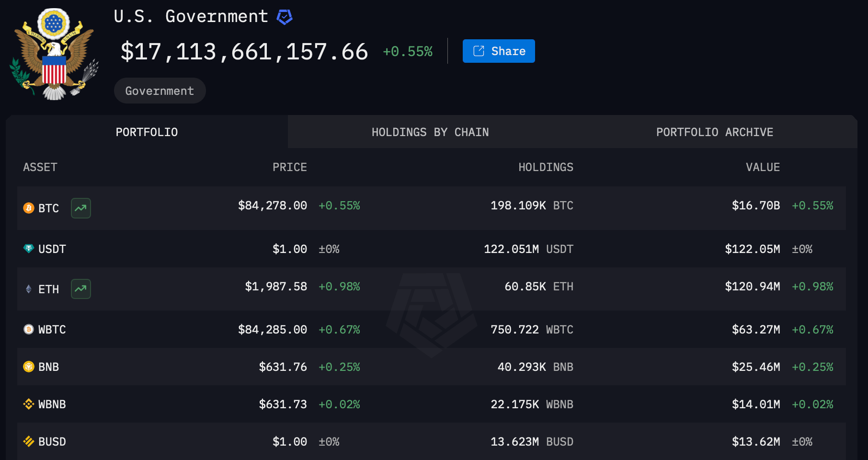Click the verified badge next to U.S. Government
The height and width of the screenshot is (460, 868).
click(285, 17)
